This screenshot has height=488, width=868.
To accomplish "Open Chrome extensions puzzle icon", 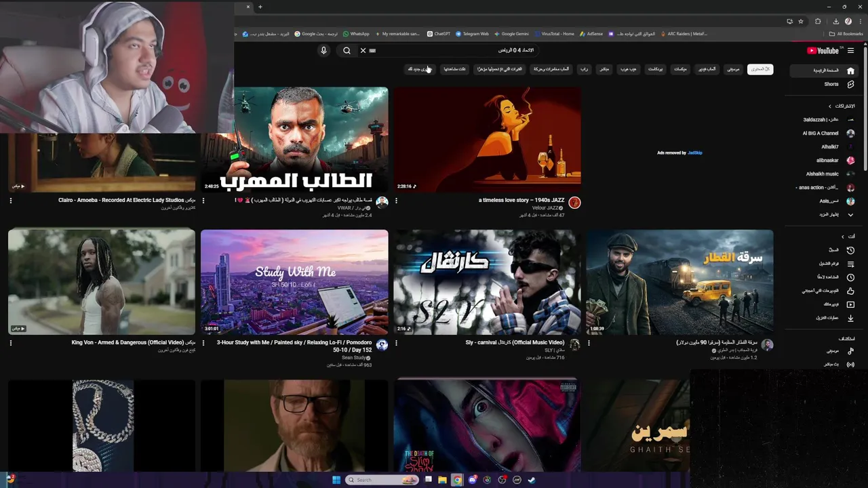I will [818, 21].
